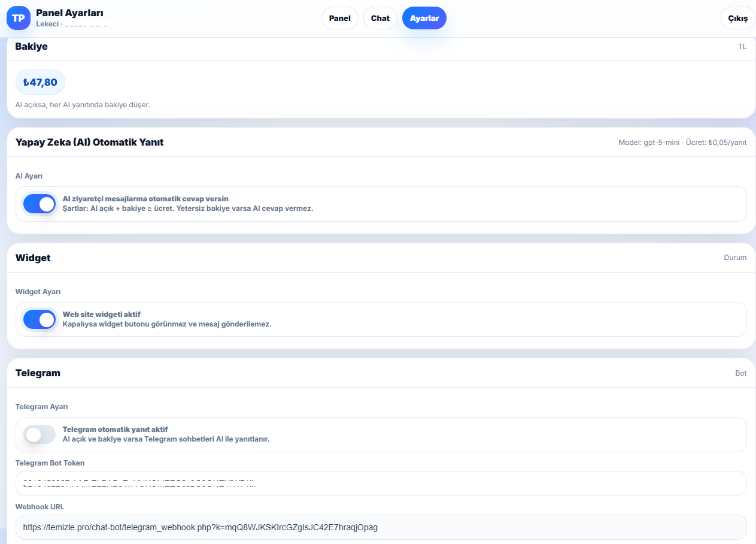756x544 pixels.
Task: Click the TP logo icon
Action: (x=18, y=18)
